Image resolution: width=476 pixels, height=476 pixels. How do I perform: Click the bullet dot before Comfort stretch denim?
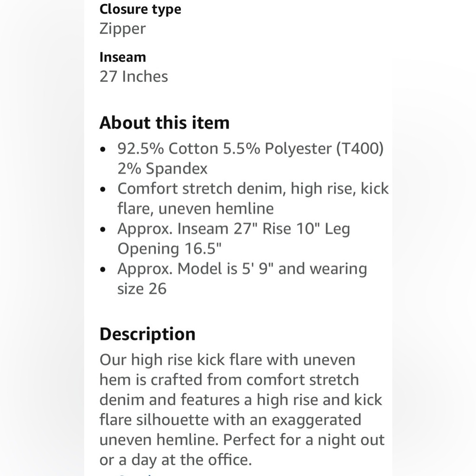pos(104,189)
